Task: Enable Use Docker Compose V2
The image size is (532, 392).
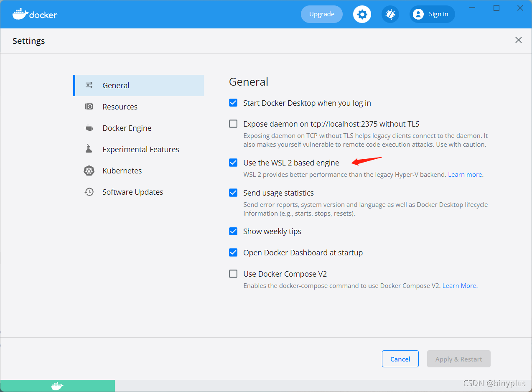Action: coord(233,274)
